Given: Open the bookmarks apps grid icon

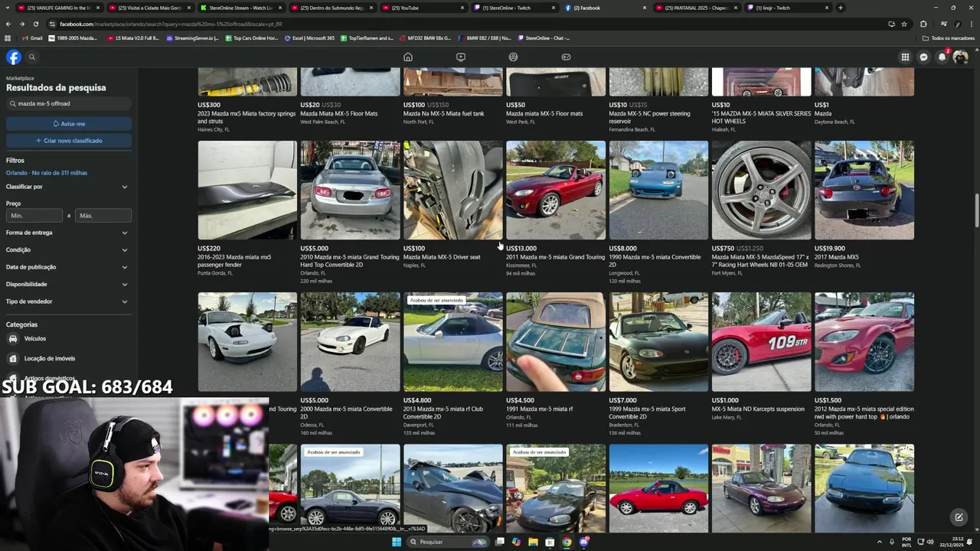Looking at the screenshot, I should click(8, 37).
